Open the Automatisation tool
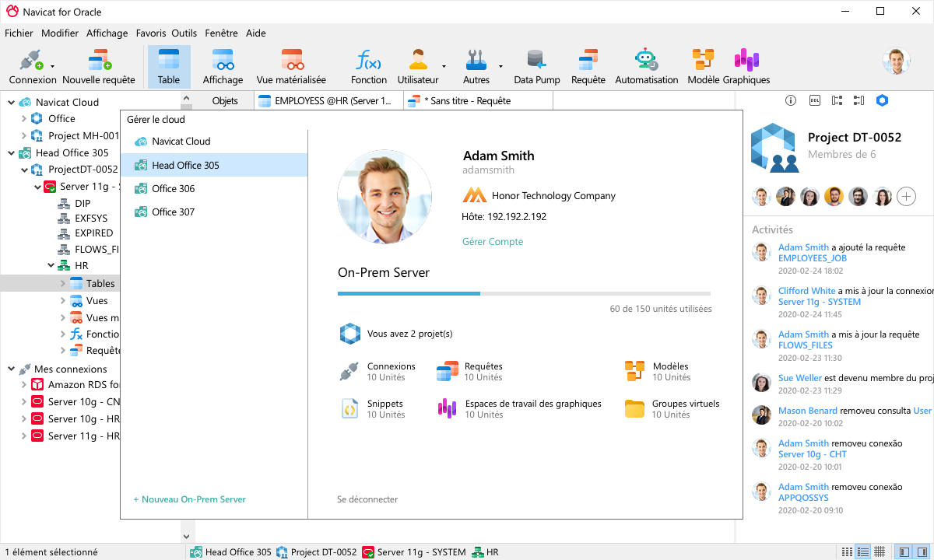The width and height of the screenshot is (934, 560). tap(646, 67)
